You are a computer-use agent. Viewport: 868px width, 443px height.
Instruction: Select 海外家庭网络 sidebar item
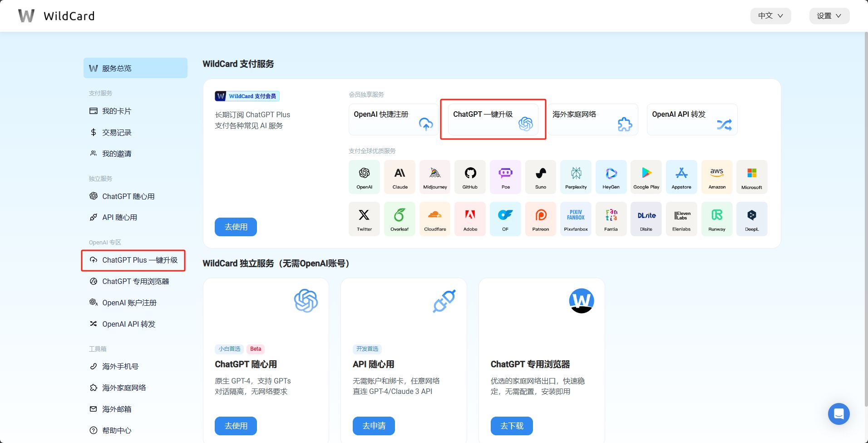135,388
